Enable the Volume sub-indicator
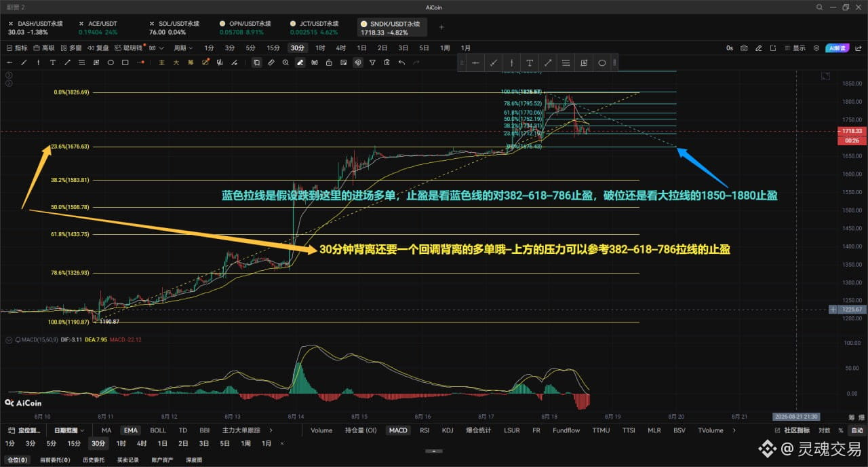The height and width of the screenshot is (467, 868). [321, 430]
